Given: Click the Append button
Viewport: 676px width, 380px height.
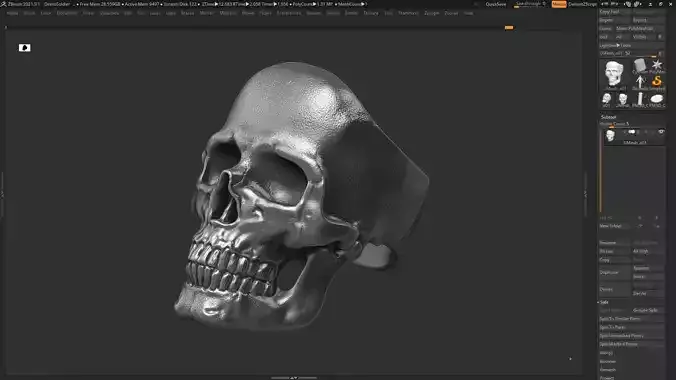Looking at the screenshot, I should (x=648, y=268).
